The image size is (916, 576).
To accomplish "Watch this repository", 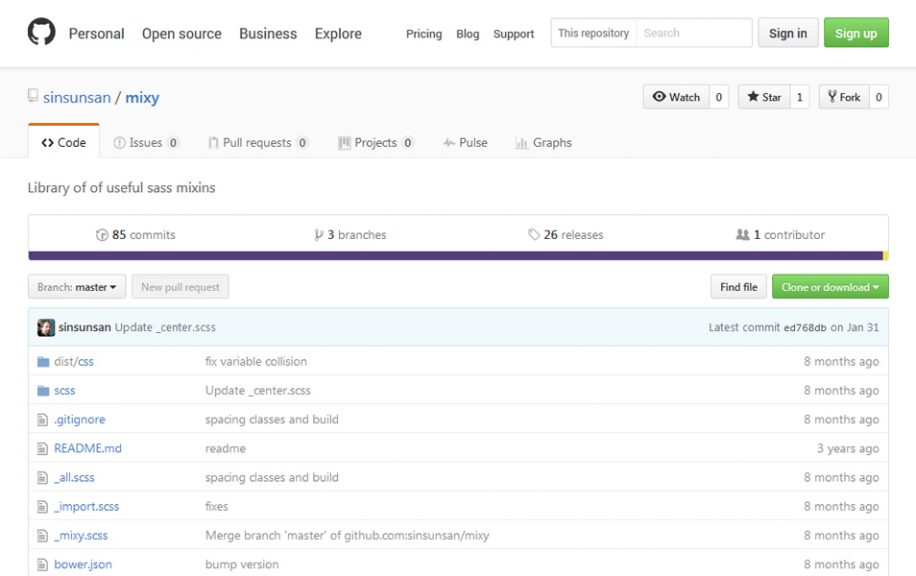I will pos(676,97).
